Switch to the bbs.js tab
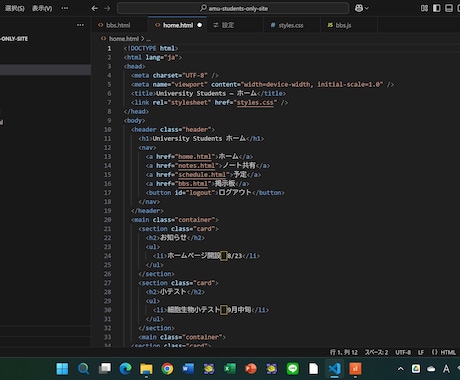 pyautogui.click(x=343, y=25)
